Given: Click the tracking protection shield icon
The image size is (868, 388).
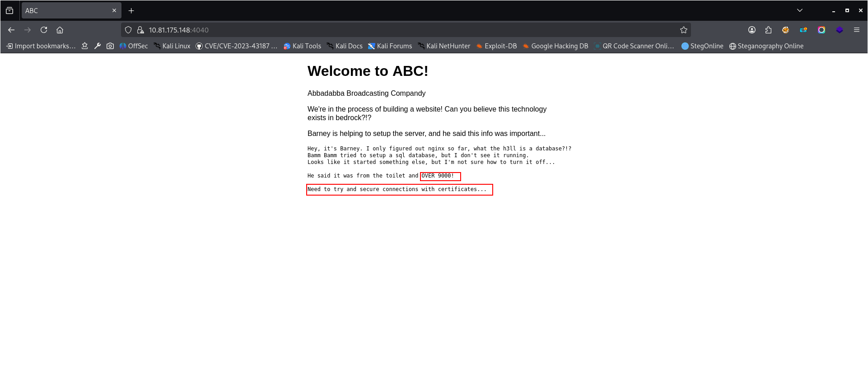Looking at the screenshot, I should click(128, 30).
